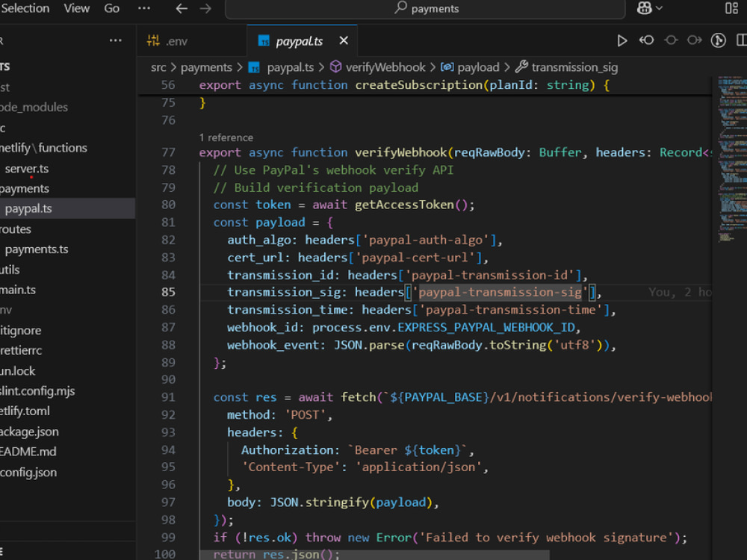Image resolution: width=747 pixels, height=560 pixels.
Task: Expand the payments folder in explorer
Action: (x=25, y=189)
